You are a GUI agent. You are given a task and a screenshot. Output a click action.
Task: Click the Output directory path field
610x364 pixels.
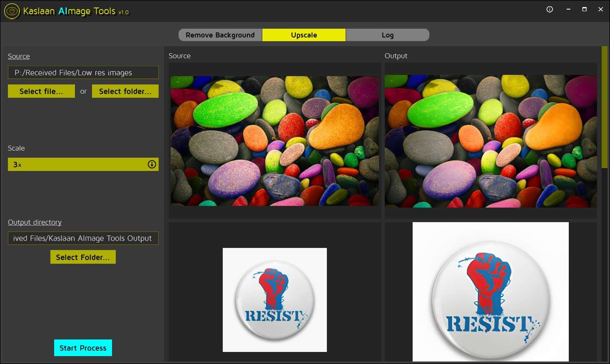[83, 238]
